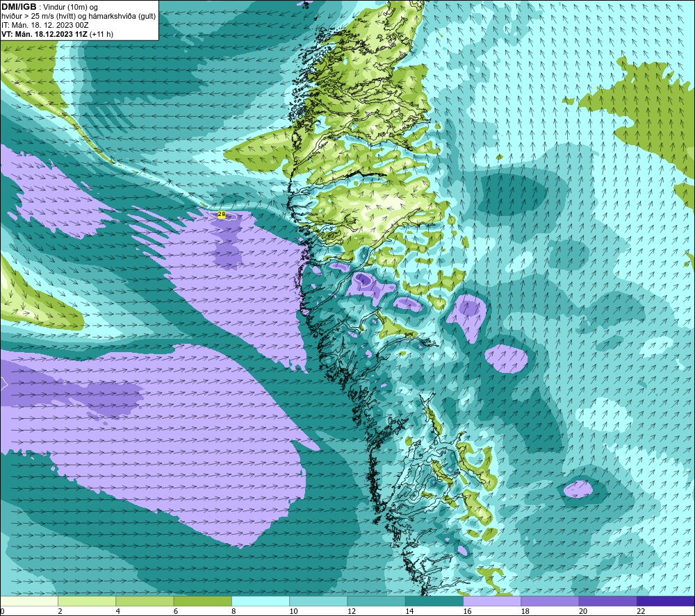Click the legend scale label 18
The height and width of the screenshot is (616, 695).
coord(525,611)
